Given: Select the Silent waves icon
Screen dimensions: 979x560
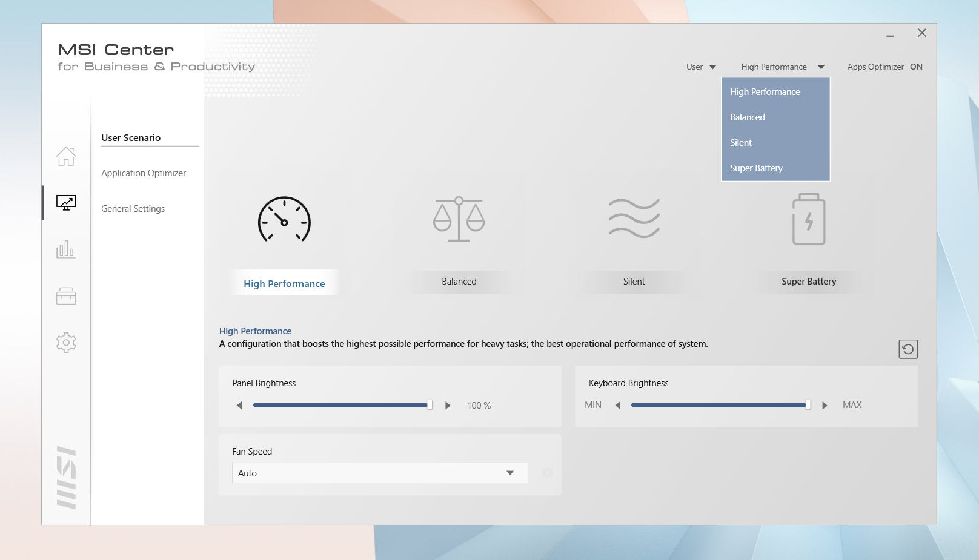Looking at the screenshot, I should 634,218.
